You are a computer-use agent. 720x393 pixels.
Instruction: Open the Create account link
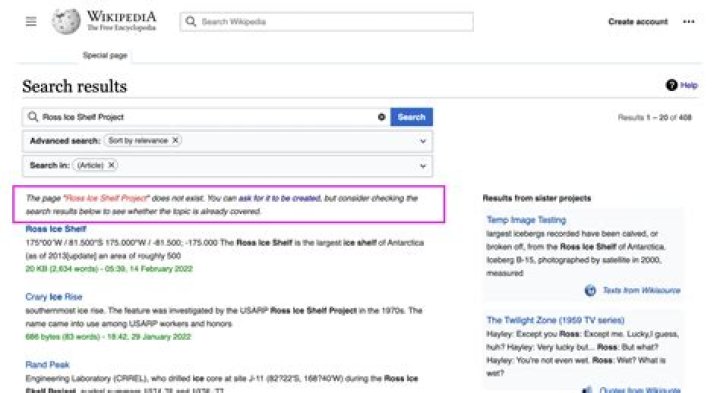click(x=638, y=22)
